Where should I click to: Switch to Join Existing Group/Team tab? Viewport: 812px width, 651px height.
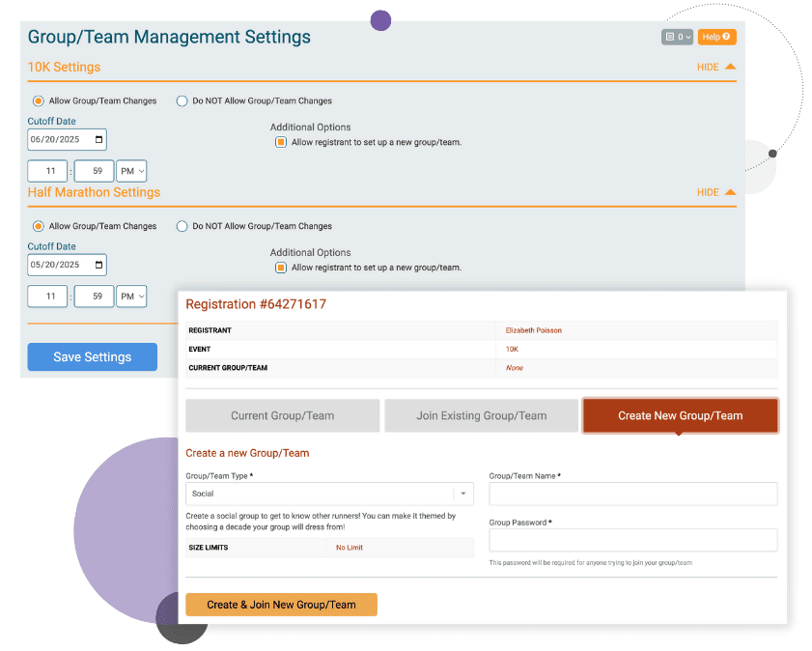[x=481, y=415]
